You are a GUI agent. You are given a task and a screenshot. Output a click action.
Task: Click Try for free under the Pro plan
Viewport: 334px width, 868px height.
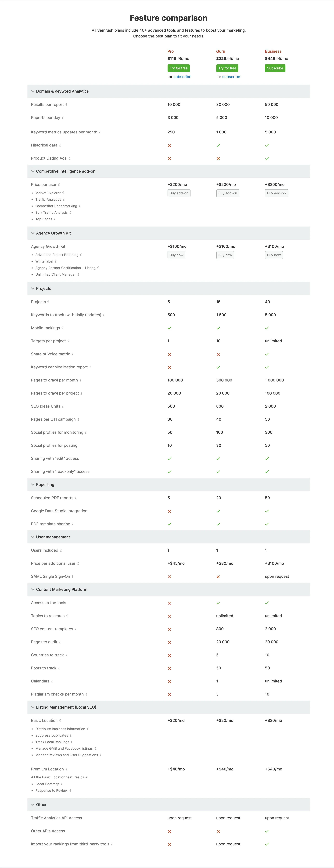click(178, 68)
